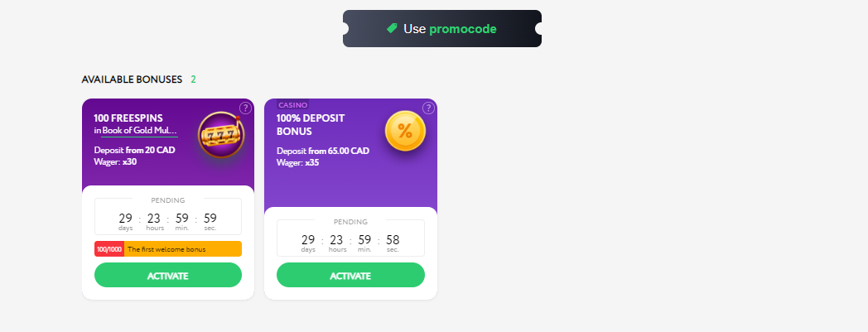Click the help icon on Freespins card
The image size is (868, 332).
coord(245,108)
